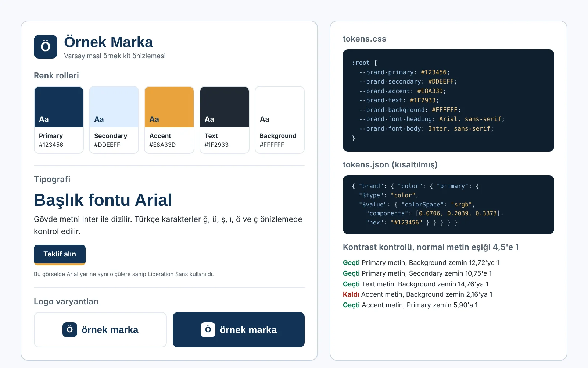Click the --brand-font-body line
This screenshot has height=368, width=588.
pyautogui.click(x=426, y=129)
